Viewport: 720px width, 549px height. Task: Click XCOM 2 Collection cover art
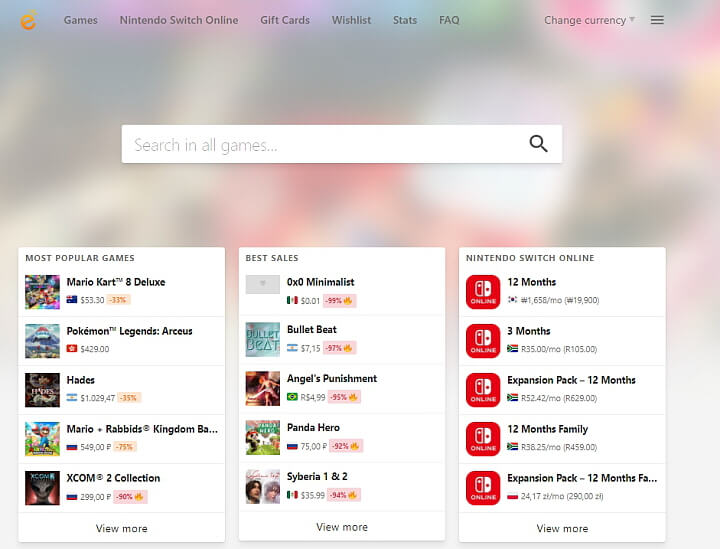42,488
